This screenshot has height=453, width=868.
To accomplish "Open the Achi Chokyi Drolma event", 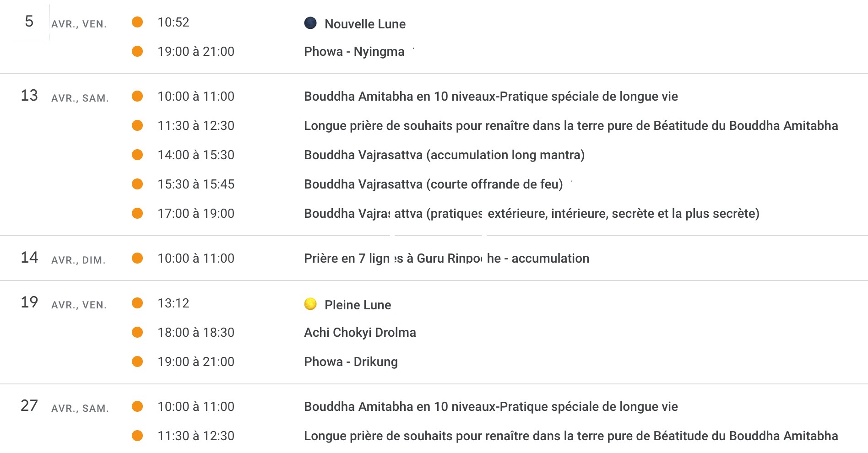I will click(x=360, y=332).
